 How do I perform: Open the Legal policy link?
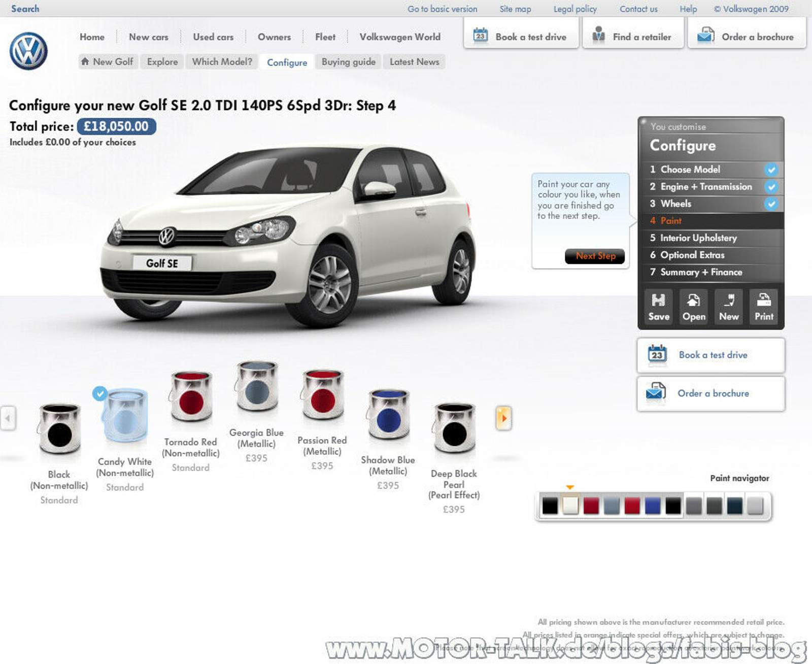tap(575, 9)
